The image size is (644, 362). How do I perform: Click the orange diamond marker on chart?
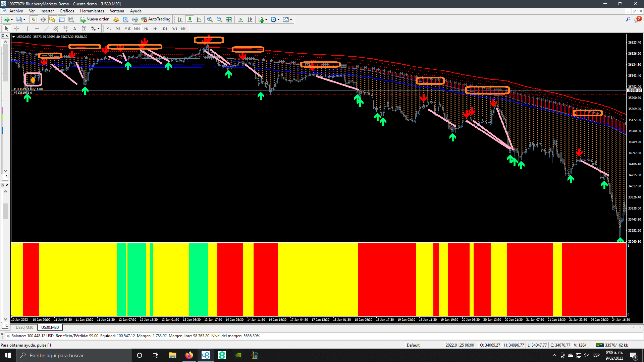click(x=33, y=80)
